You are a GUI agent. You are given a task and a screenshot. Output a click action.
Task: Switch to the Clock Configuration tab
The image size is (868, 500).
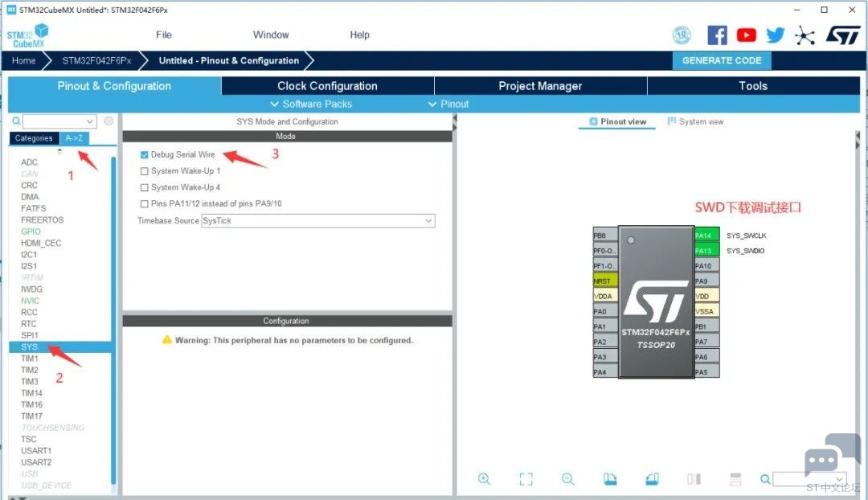327,86
